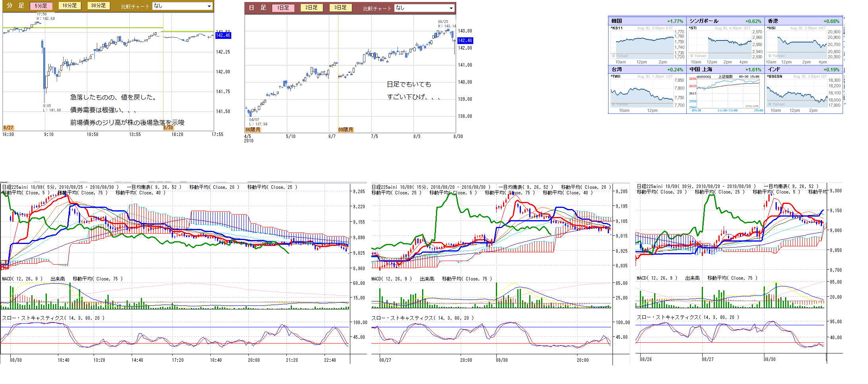Click the dropdown arrow of the 日足 comparison box
Viewport: 868px width, 384px height.
pyautogui.click(x=451, y=8)
